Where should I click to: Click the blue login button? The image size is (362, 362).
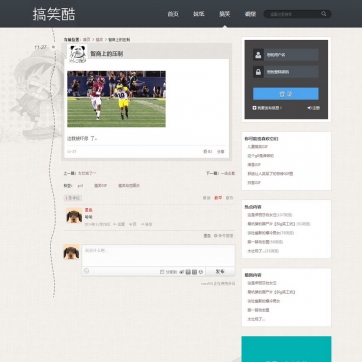click(x=286, y=94)
